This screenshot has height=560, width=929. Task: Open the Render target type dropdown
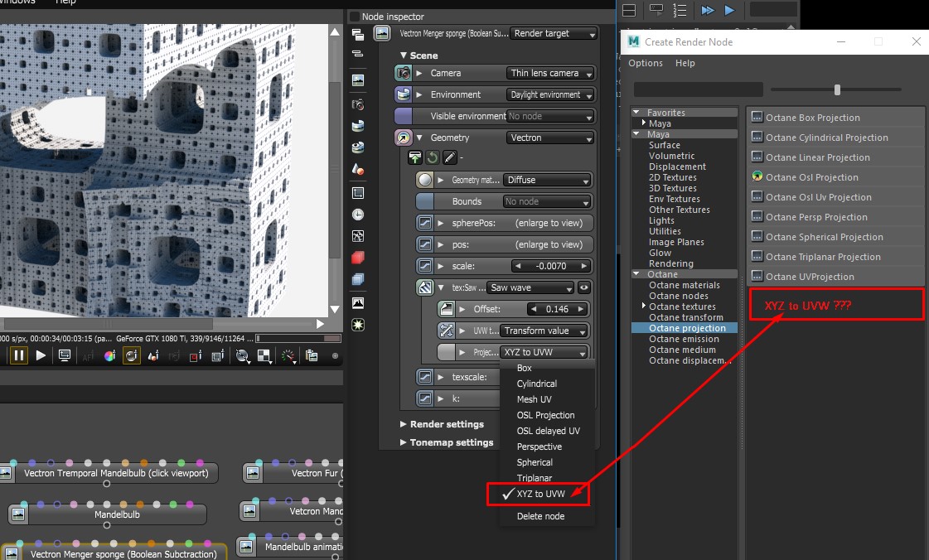tap(554, 33)
